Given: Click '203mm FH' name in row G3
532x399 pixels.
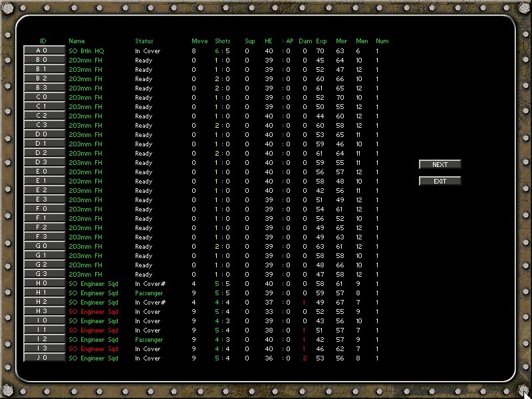Looking at the screenshot, I should click(x=86, y=275).
